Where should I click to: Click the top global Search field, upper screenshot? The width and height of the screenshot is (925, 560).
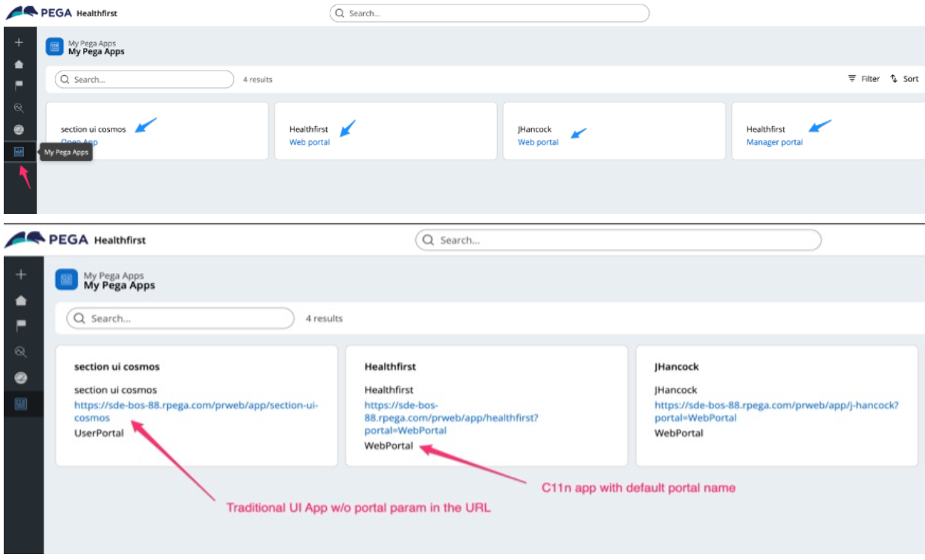490,13
